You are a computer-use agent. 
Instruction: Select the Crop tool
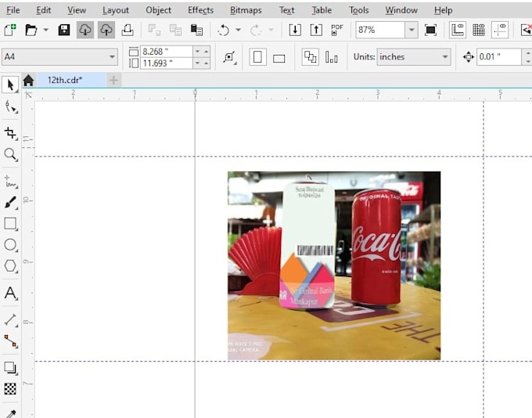coord(10,133)
